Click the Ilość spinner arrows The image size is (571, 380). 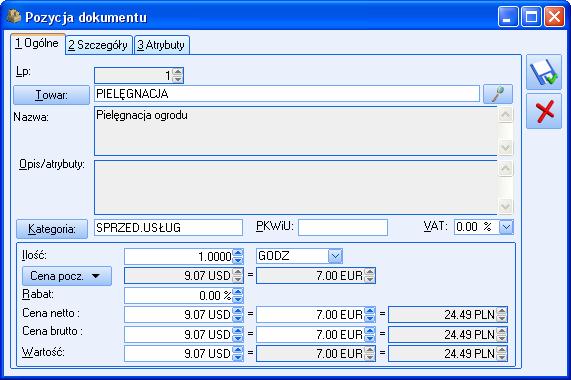point(237,256)
